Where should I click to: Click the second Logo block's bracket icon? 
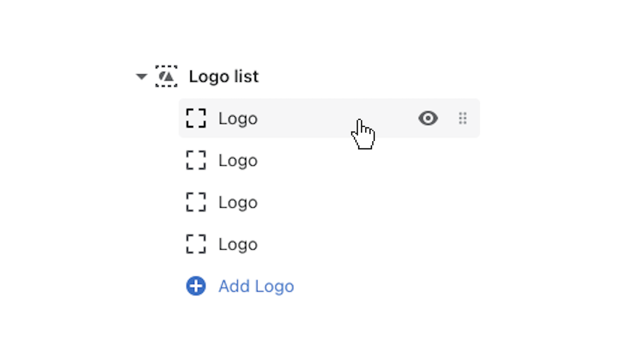coord(196,160)
